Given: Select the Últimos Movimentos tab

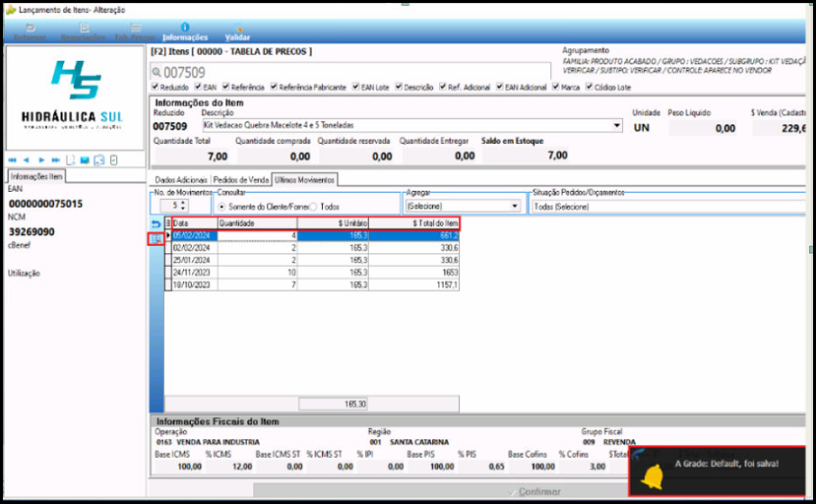Looking at the screenshot, I should [x=304, y=179].
